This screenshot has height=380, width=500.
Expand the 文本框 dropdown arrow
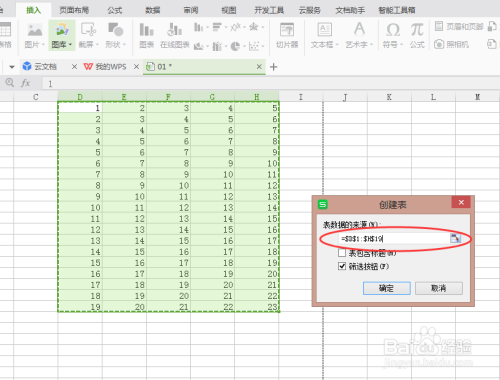337,44
